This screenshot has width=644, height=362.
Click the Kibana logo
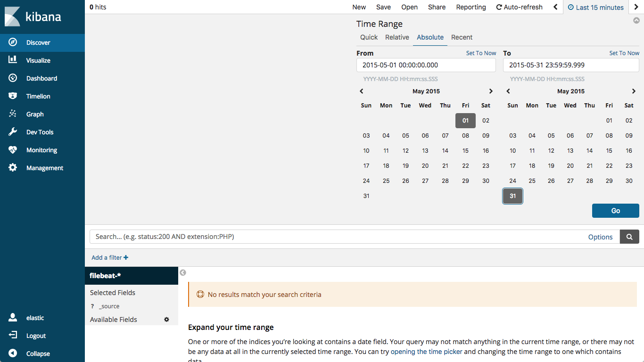click(33, 17)
